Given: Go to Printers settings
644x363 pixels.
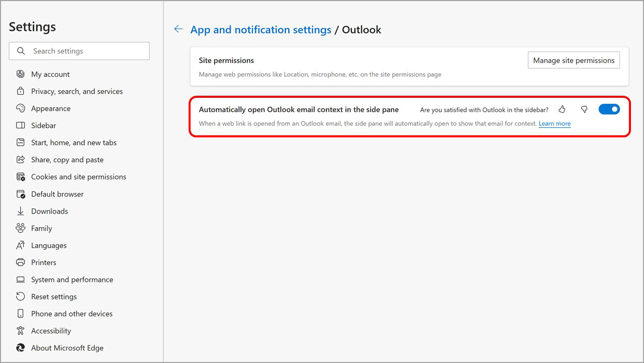Looking at the screenshot, I should click(x=44, y=262).
